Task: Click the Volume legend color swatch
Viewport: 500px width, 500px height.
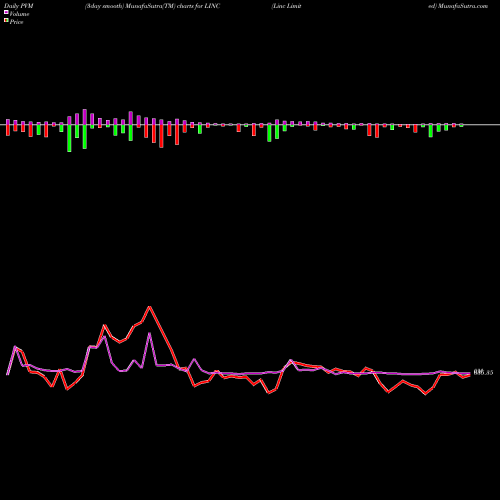Action: coord(6,13)
